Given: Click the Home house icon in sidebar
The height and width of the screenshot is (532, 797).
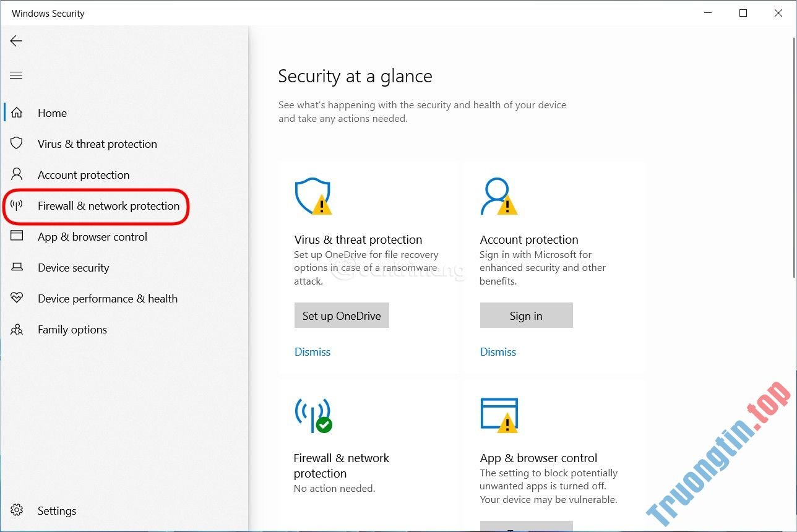Looking at the screenshot, I should tap(16, 113).
